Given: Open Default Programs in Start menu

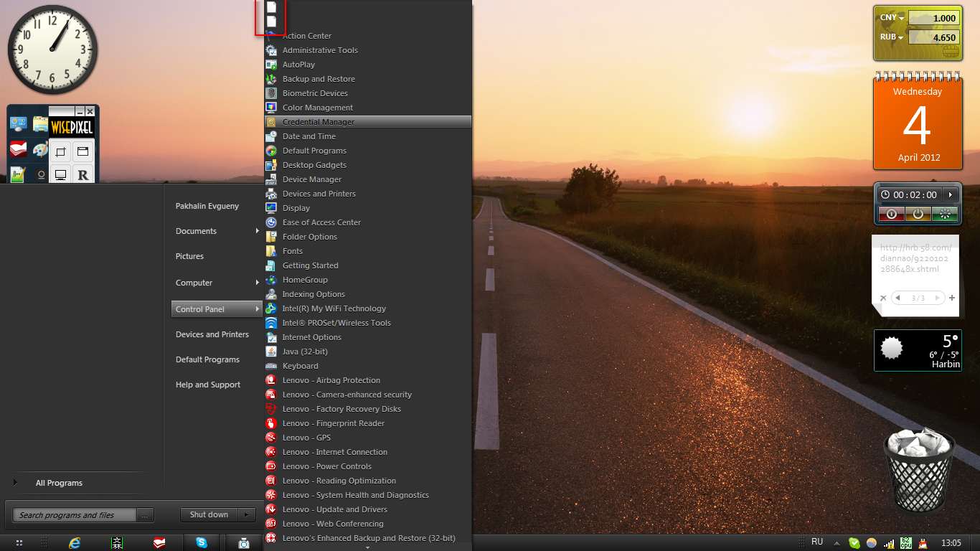Looking at the screenshot, I should pos(207,359).
